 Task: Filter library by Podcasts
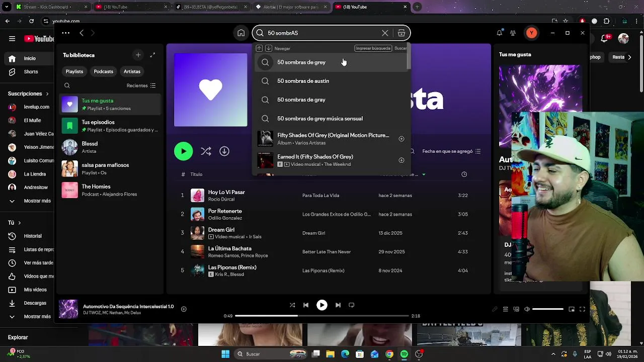coord(103,71)
